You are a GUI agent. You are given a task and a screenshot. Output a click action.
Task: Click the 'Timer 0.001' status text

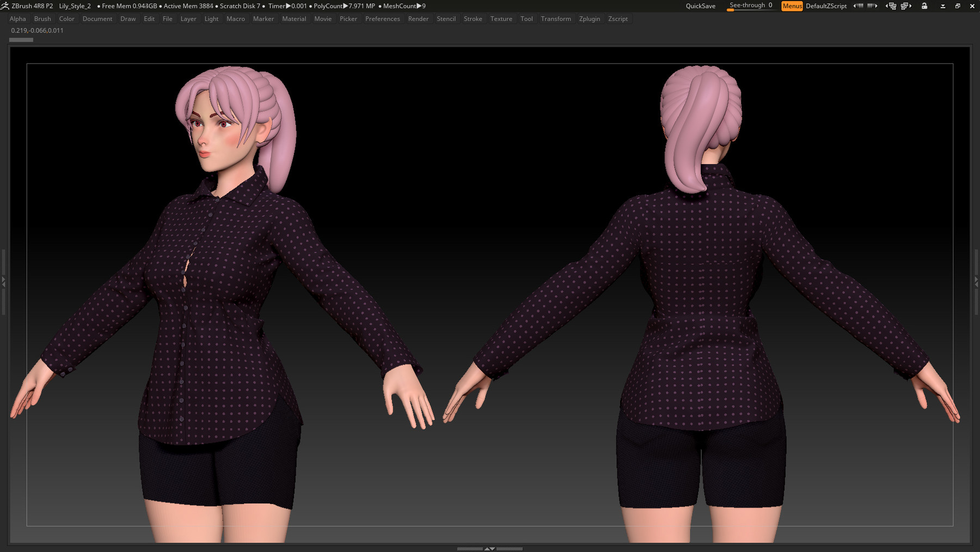click(287, 6)
